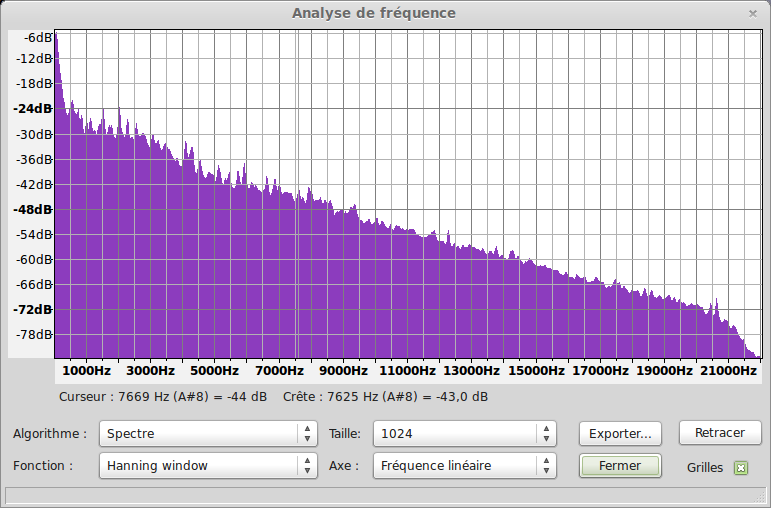Click the -66dB level axis label
Image resolution: width=771 pixels, height=508 pixels.
pyautogui.click(x=33, y=284)
